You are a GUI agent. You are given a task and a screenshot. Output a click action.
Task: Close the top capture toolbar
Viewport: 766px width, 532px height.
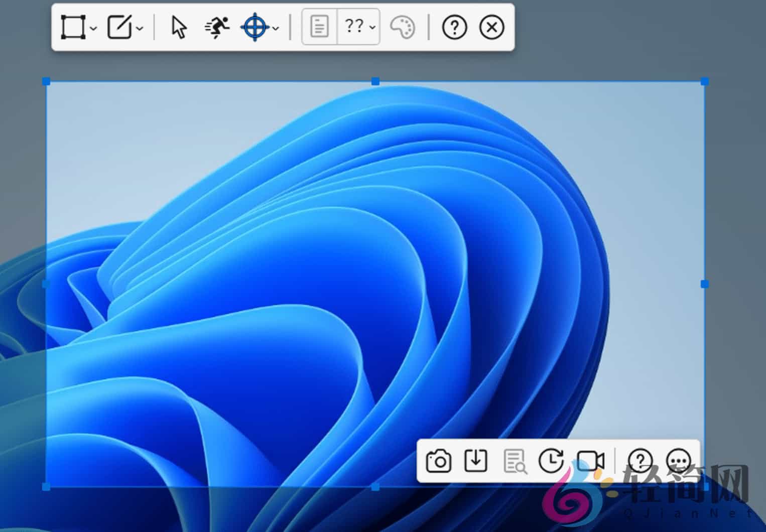(x=491, y=27)
